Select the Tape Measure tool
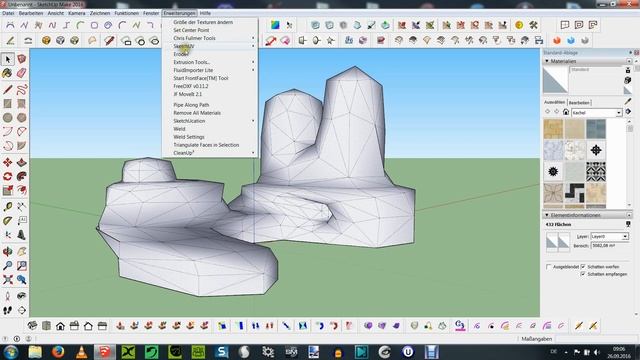640x360 pixels. [7, 207]
